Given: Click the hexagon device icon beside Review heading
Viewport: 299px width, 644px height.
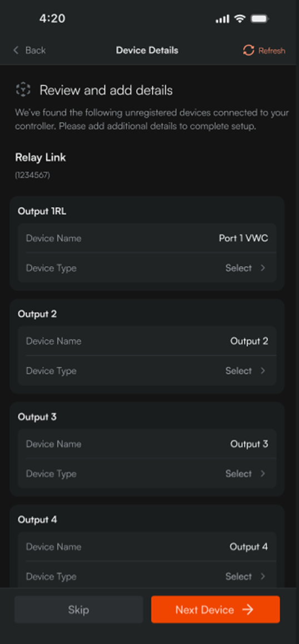Looking at the screenshot, I should point(23,89).
